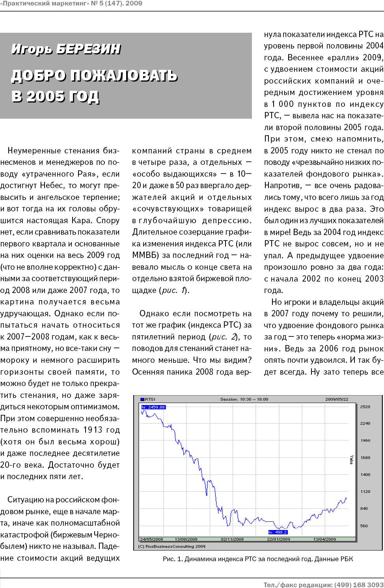Click the chart date 2009/05/22

coord(337,399)
